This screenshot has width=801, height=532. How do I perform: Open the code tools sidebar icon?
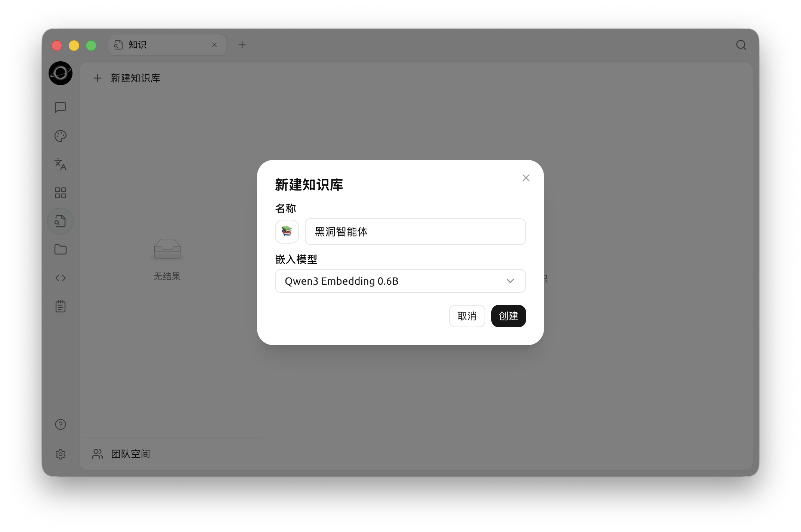pos(60,278)
